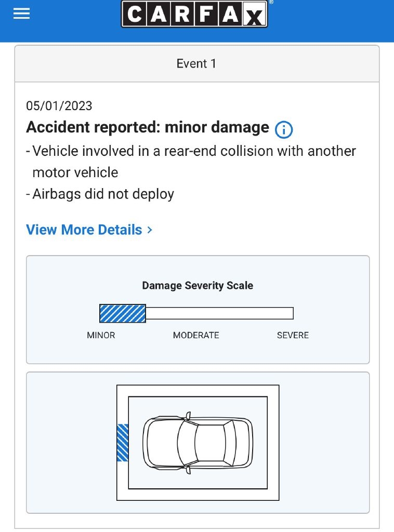Click the 05/01/2023 event date
This screenshot has height=532, width=394.
point(59,106)
